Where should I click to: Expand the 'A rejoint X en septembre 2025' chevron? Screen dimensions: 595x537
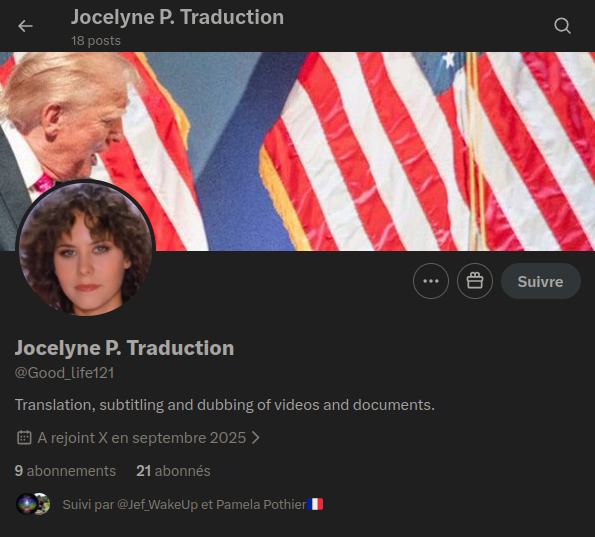coord(256,438)
